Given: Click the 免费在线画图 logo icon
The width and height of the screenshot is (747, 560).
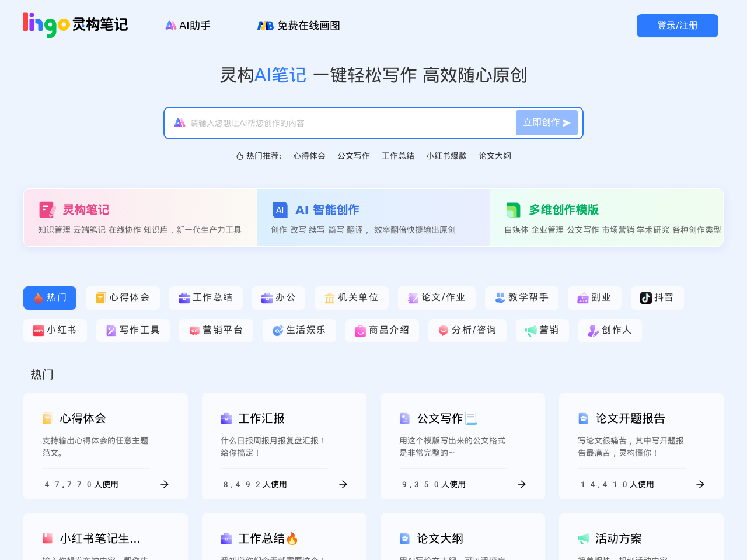Looking at the screenshot, I should pyautogui.click(x=266, y=26).
